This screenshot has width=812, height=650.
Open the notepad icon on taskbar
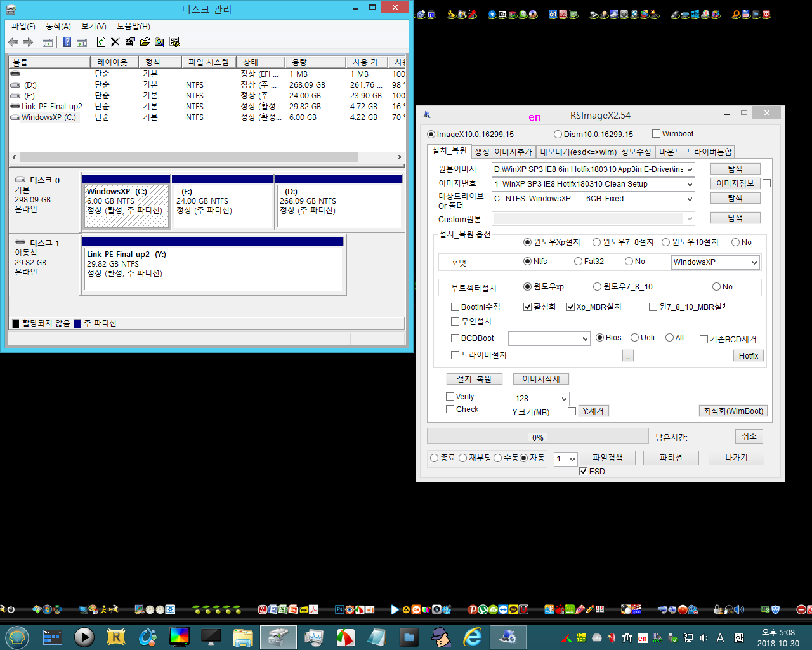pos(377,637)
